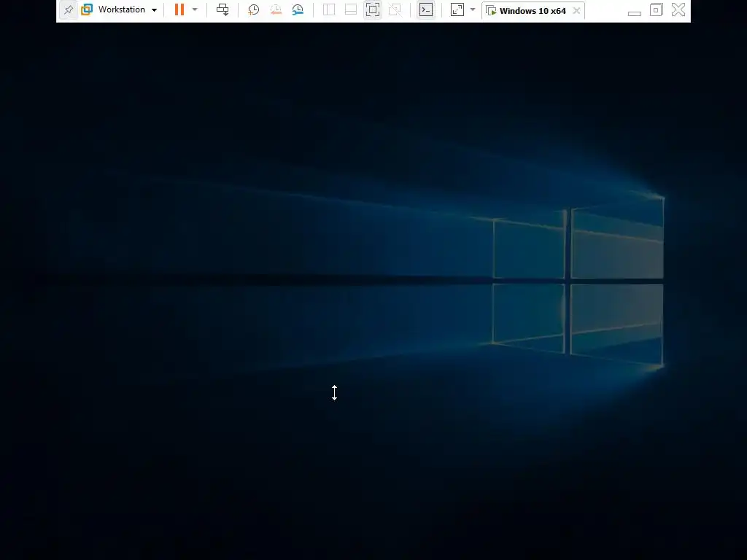
Task: Click the stretch guest display icon
Action: [457, 9]
